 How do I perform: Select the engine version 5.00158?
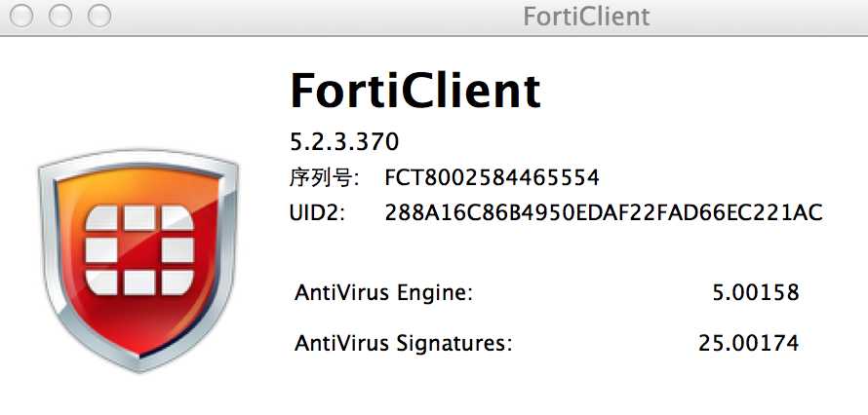(x=755, y=292)
